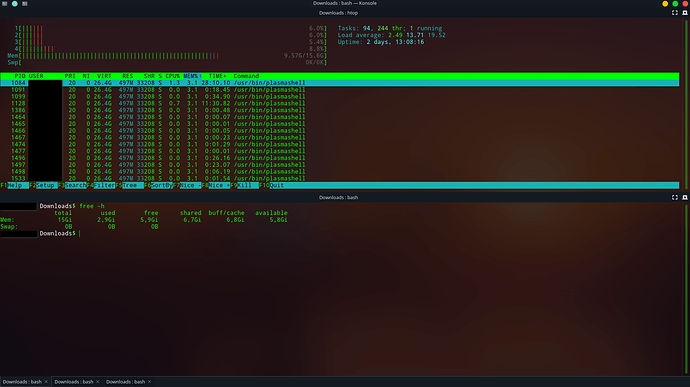
Task: Close the third Downloads : bash tab
Action: pyautogui.click(x=150, y=382)
